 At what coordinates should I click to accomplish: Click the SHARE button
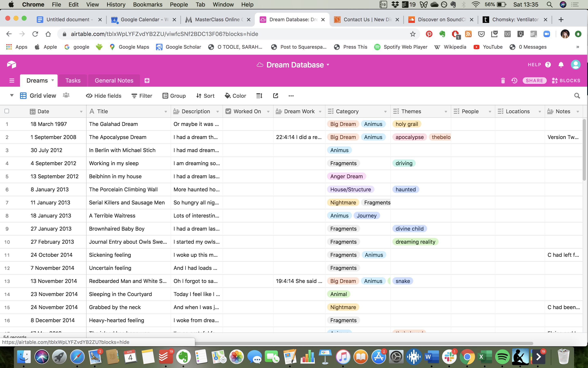click(x=535, y=81)
